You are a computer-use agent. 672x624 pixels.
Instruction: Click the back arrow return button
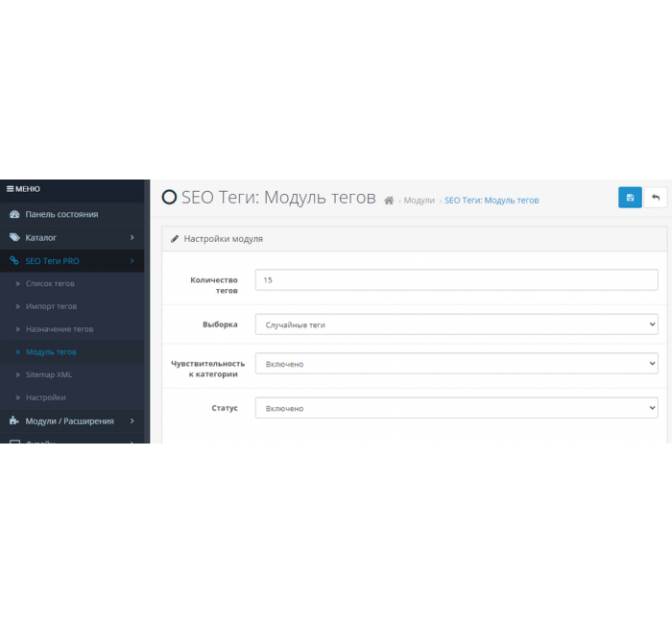click(x=656, y=198)
